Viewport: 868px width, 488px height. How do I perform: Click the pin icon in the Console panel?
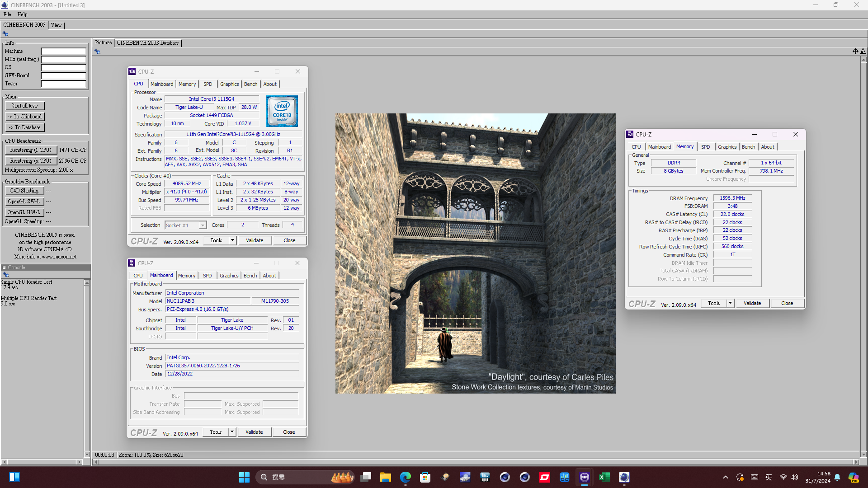[6, 275]
